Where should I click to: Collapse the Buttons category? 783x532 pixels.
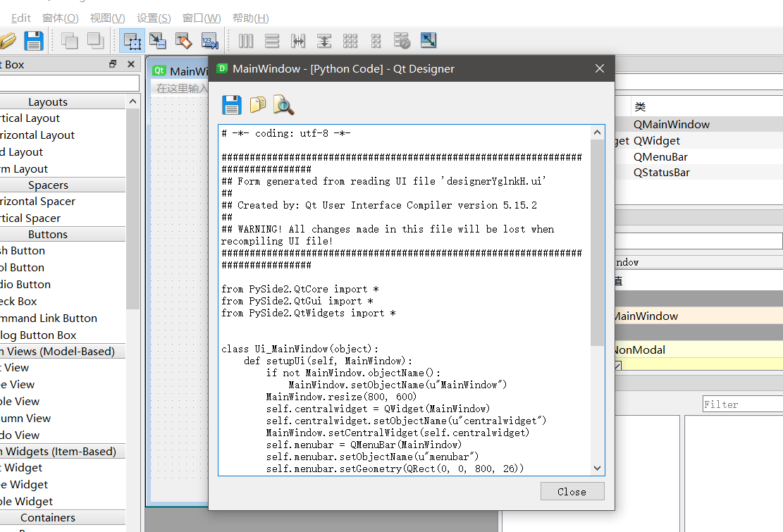63,235
